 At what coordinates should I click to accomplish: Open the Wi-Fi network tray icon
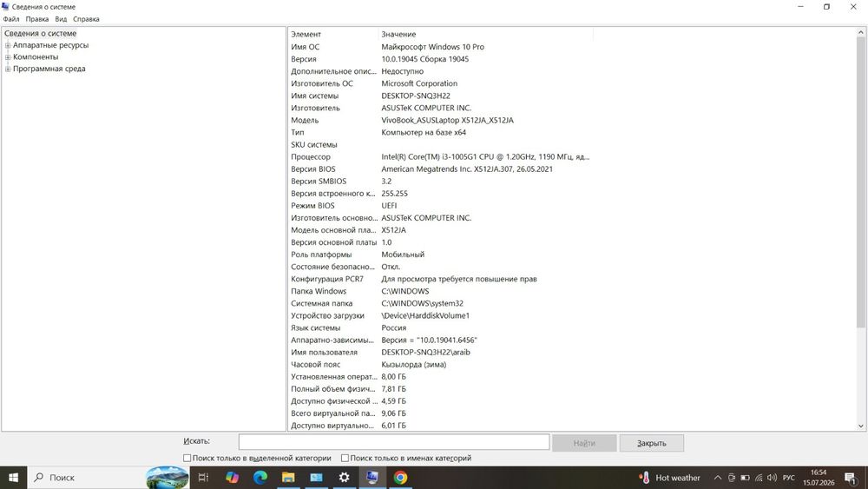(x=759, y=478)
